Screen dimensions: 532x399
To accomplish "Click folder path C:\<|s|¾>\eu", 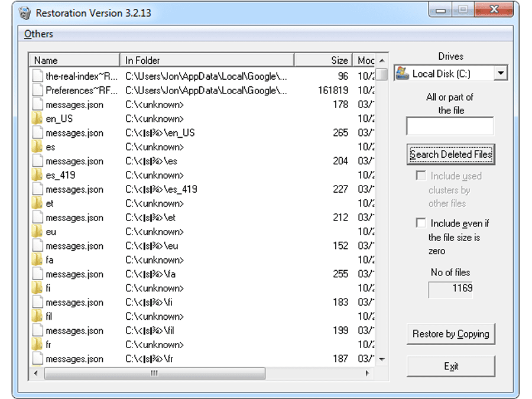I will (152, 246).
